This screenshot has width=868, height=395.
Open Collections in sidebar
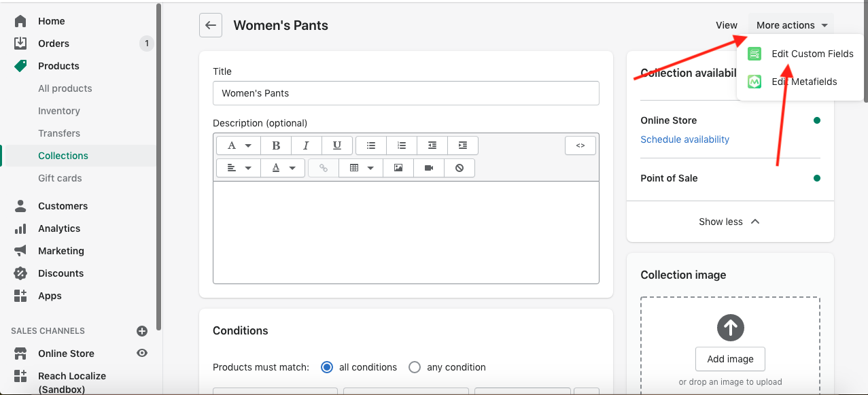pyautogui.click(x=63, y=156)
